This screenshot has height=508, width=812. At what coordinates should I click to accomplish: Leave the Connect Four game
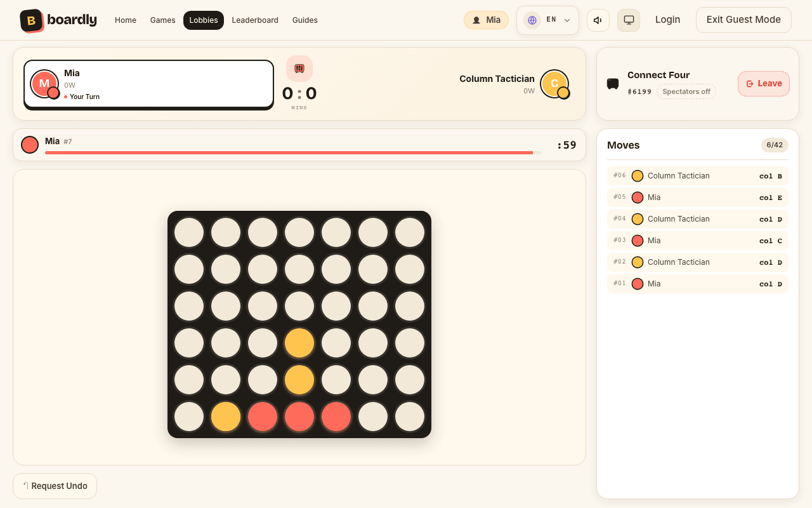tap(764, 84)
